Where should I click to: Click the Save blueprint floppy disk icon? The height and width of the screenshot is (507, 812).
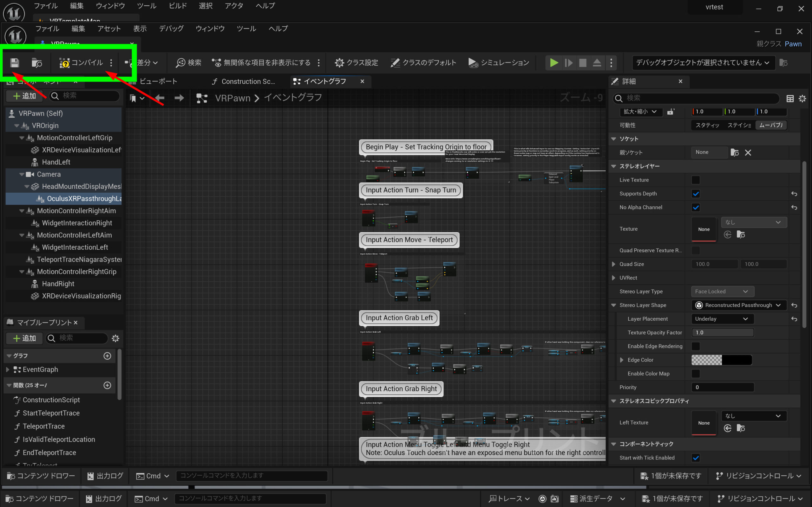(x=14, y=63)
